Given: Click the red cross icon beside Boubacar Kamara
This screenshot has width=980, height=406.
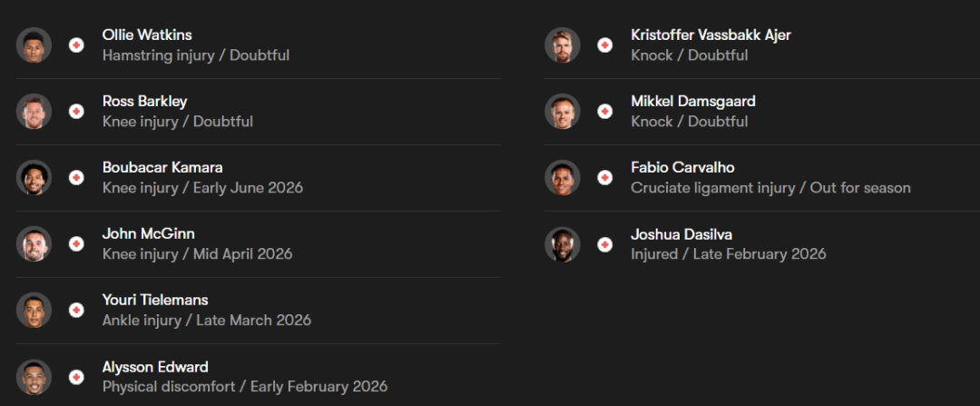Looking at the screenshot, I should (76, 178).
